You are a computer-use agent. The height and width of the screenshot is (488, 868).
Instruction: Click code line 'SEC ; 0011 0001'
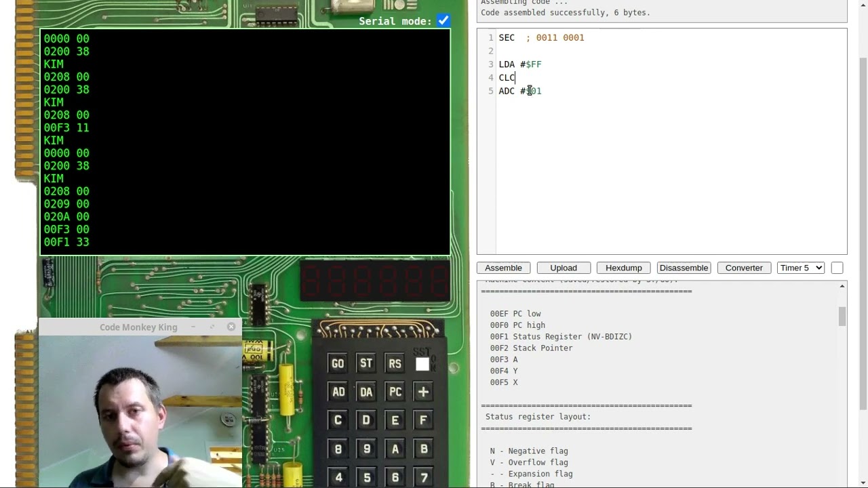pos(541,37)
